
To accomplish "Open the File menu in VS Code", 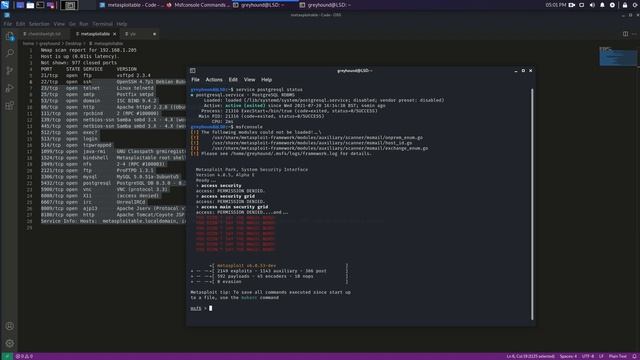I will click(8, 24).
